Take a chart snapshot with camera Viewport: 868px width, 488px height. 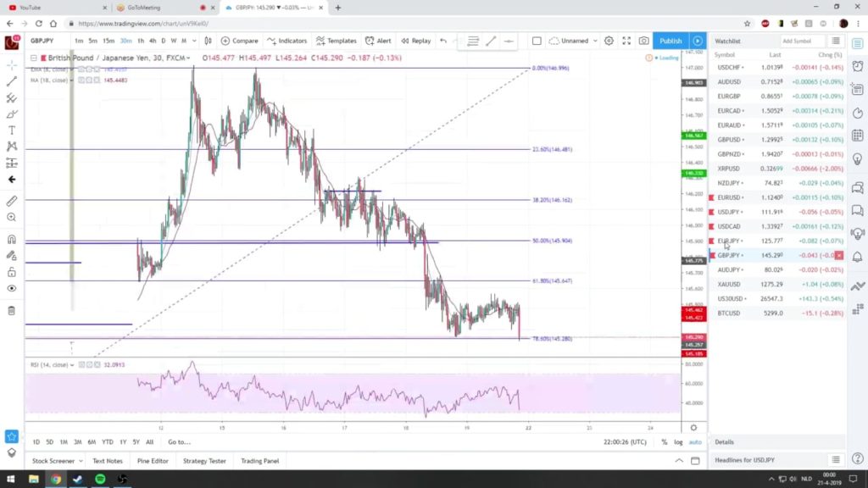click(x=644, y=41)
